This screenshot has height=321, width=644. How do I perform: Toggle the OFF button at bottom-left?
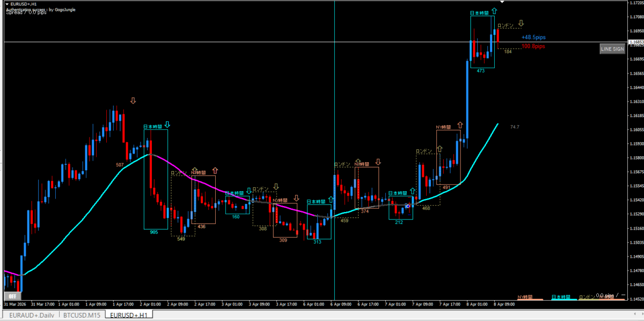[x=11, y=296]
